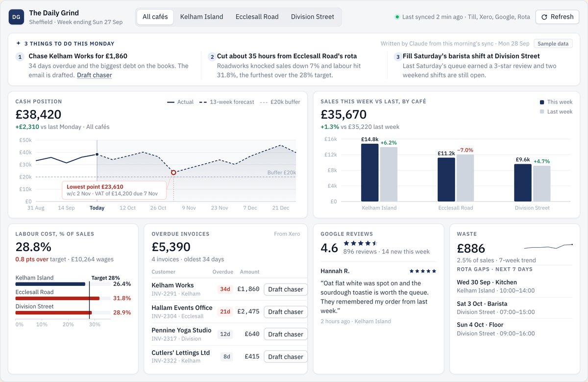588x382 pixels.
Task: Click 896 reviews · 14 new text
Action: coord(387,252)
